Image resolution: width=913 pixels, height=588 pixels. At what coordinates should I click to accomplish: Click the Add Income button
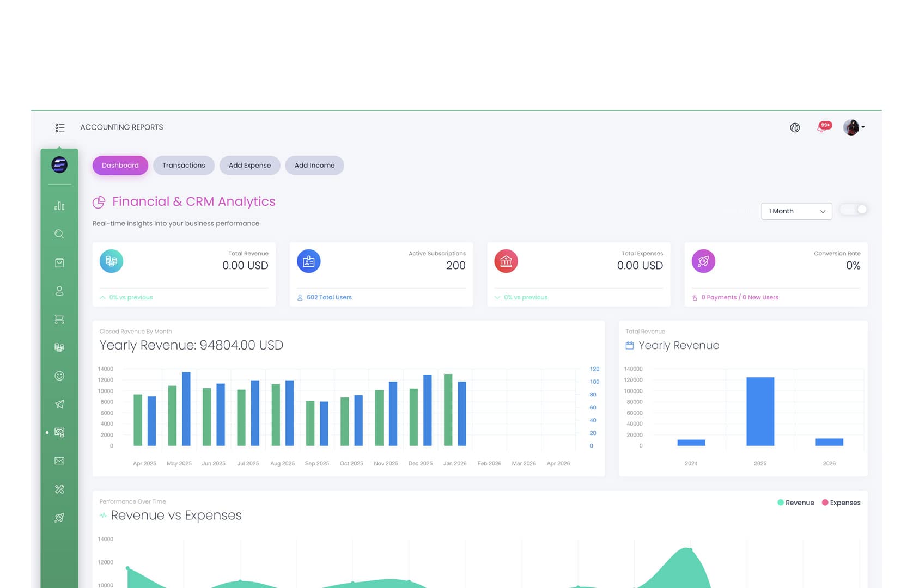point(314,166)
